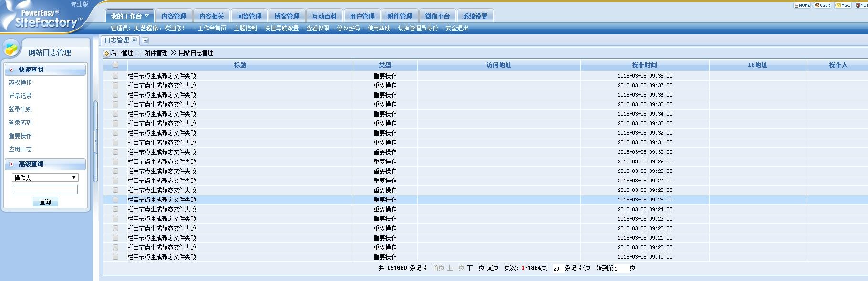The image size is (868, 281).
Task: Open the 内容管理 top menu tab
Action: (x=174, y=16)
